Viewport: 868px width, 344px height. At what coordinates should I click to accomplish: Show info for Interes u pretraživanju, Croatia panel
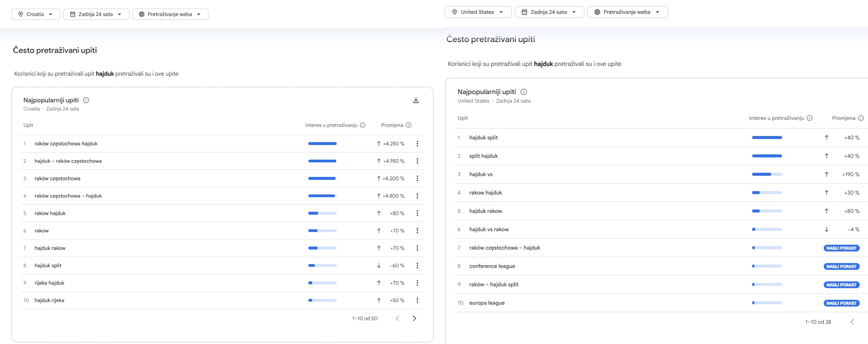click(x=363, y=125)
